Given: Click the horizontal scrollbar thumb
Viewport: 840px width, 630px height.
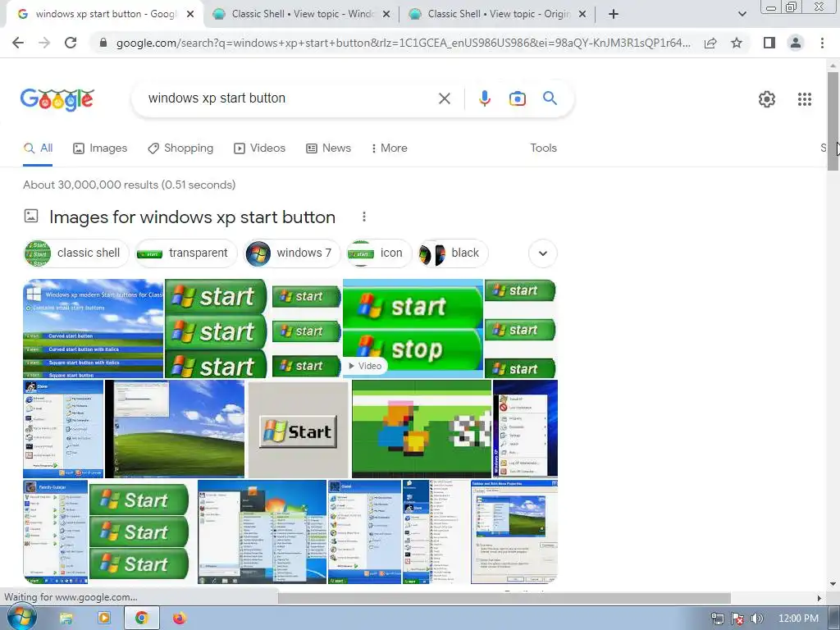Looking at the screenshot, I should pos(504,598).
